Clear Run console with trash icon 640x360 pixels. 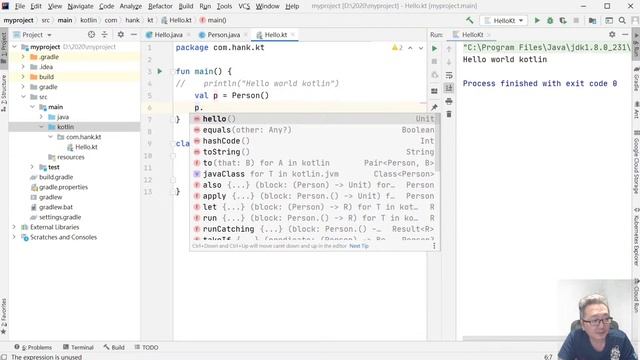pos(449,114)
